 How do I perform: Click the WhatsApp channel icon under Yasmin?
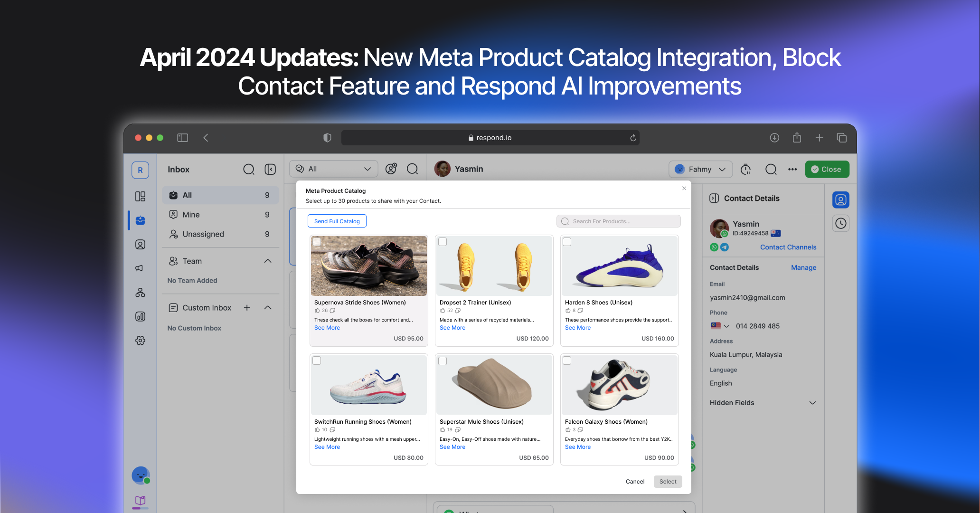[714, 247]
